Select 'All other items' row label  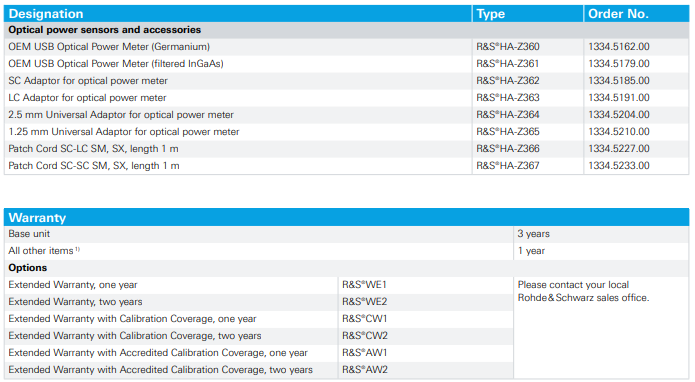(44, 251)
